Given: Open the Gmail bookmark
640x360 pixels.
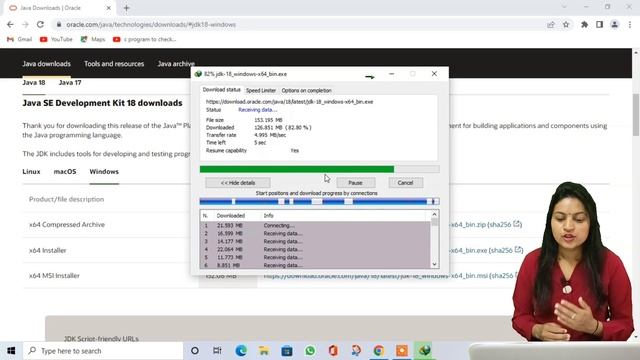Looking at the screenshot, I should click(19, 39).
